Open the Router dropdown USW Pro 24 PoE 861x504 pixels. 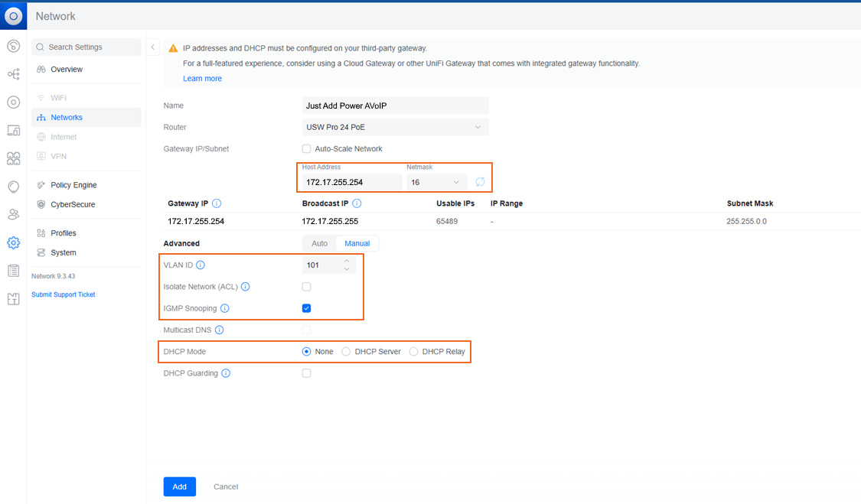(x=395, y=128)
